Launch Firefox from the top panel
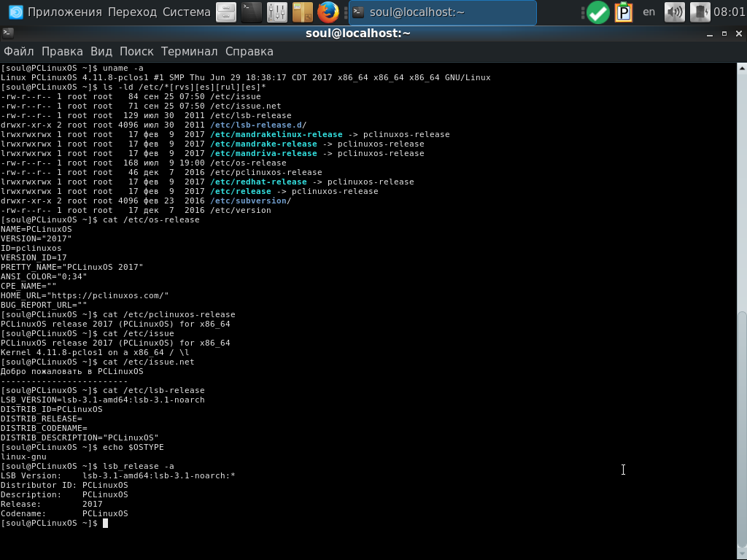The image size is (747, 560). [x=328, y=12]
